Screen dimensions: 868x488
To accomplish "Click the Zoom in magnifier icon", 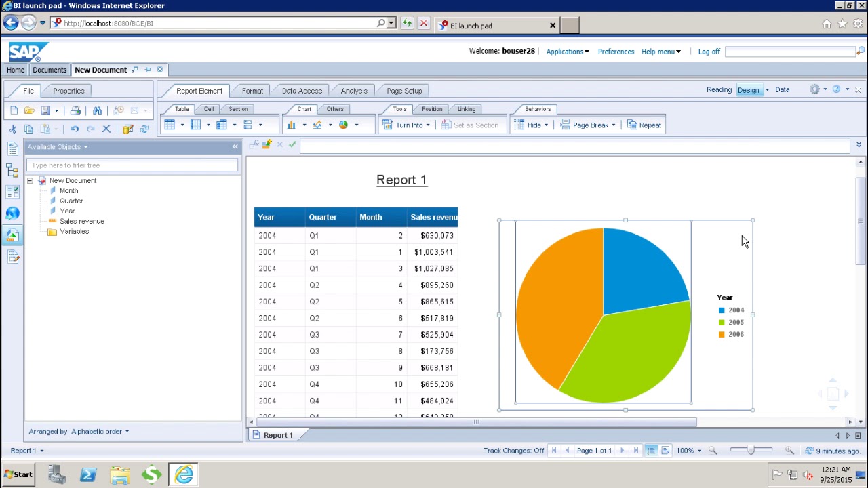I will click(789, 451).
